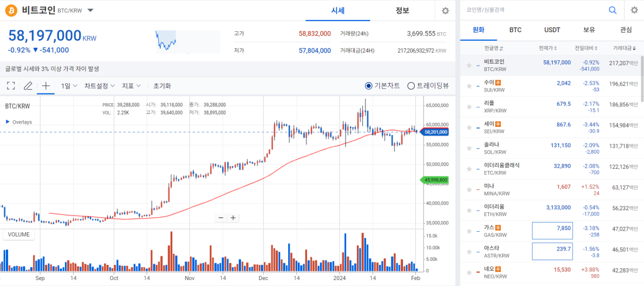This screenshot has width=644, height=286.
Task: Select the pencil drawing tool
Action: 28,85
